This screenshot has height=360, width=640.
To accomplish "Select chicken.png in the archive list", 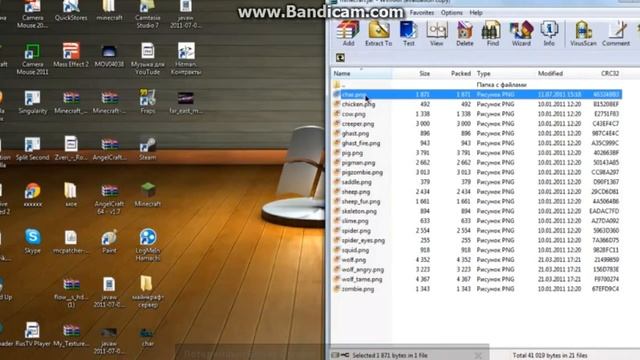I will [477, 104].
